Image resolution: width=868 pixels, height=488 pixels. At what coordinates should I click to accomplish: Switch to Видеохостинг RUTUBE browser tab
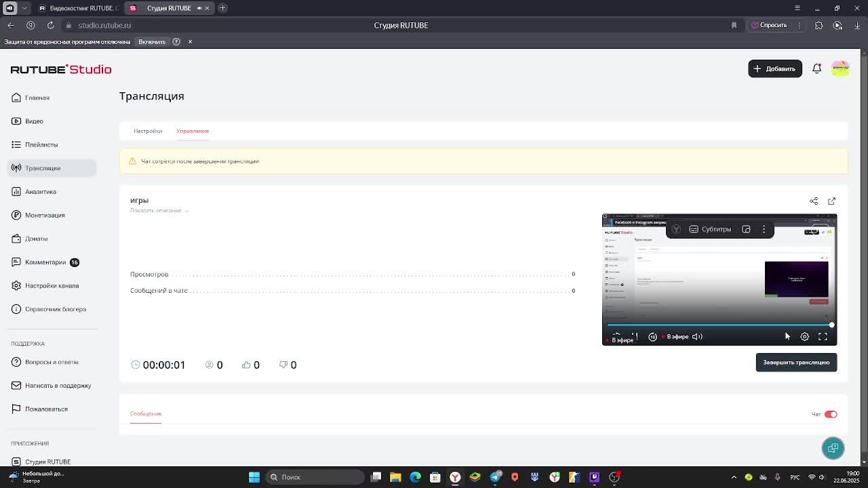tap(78, 8)
